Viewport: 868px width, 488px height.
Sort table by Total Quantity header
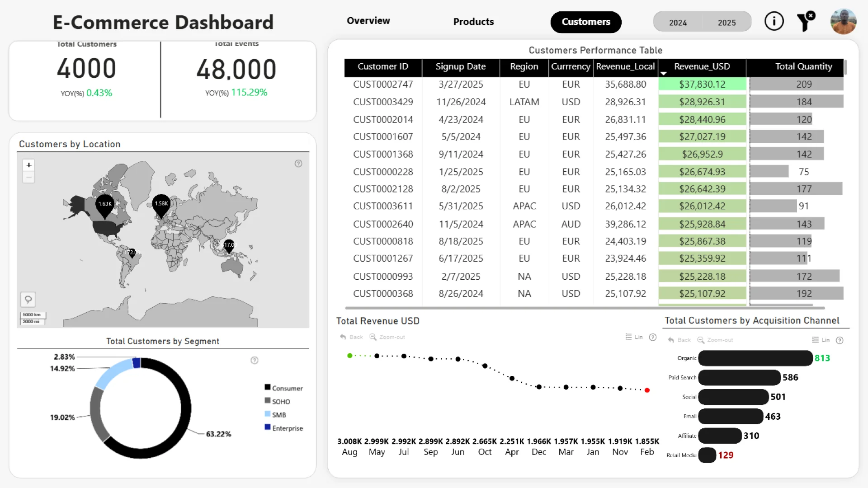803,66
